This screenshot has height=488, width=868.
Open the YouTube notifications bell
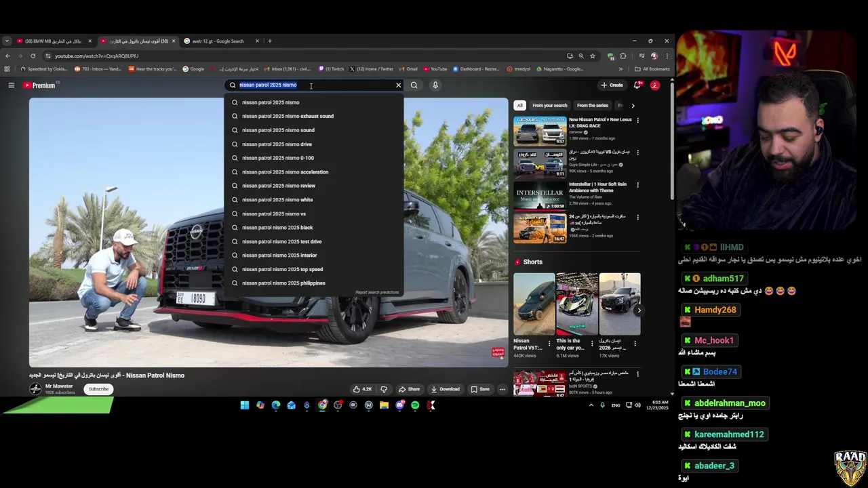637,85
